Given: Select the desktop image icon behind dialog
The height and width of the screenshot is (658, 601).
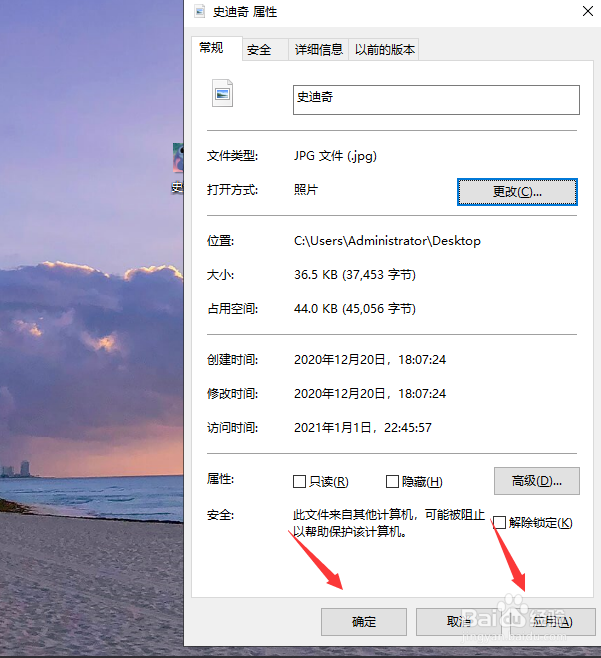Looking at the screenshot, I should click(178, 168).
